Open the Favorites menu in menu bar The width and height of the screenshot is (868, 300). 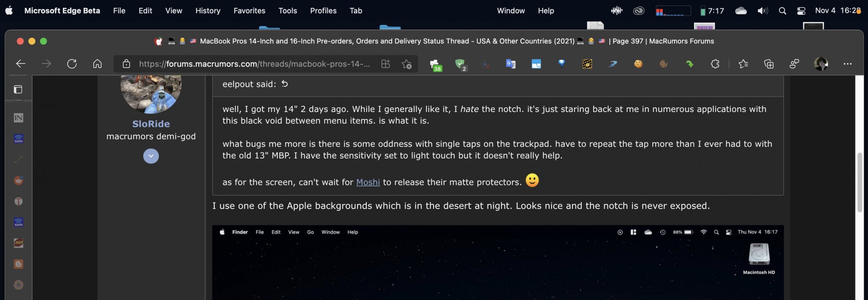(249, 11)
